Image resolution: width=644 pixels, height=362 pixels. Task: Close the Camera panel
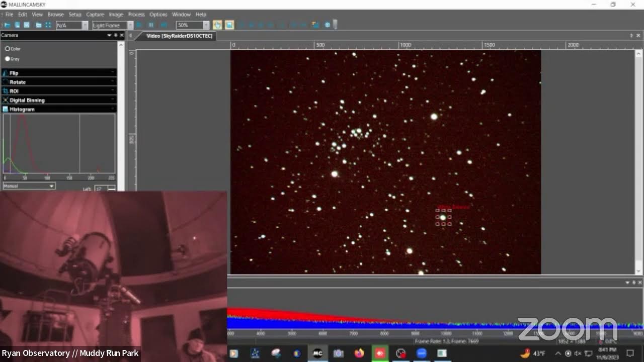121,35
